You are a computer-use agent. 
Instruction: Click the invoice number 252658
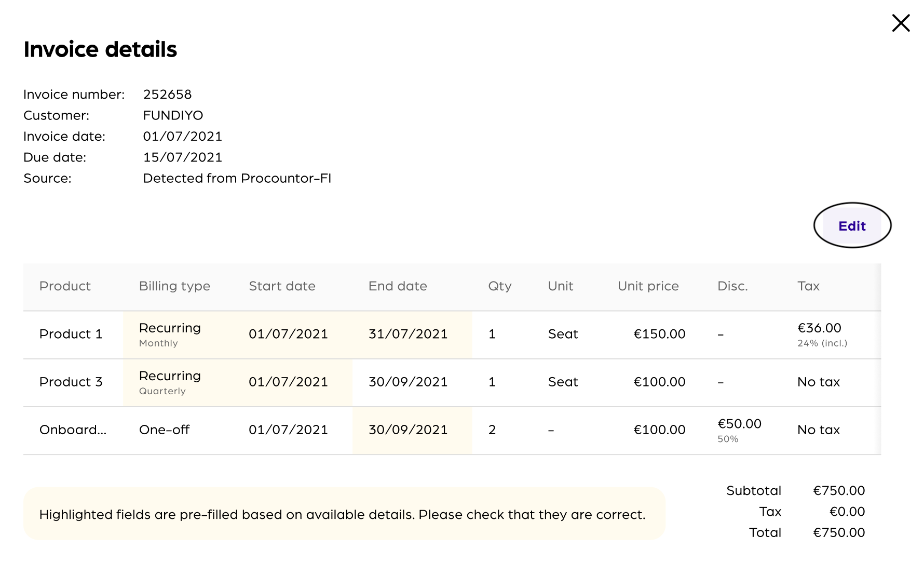tap(167, 95)
